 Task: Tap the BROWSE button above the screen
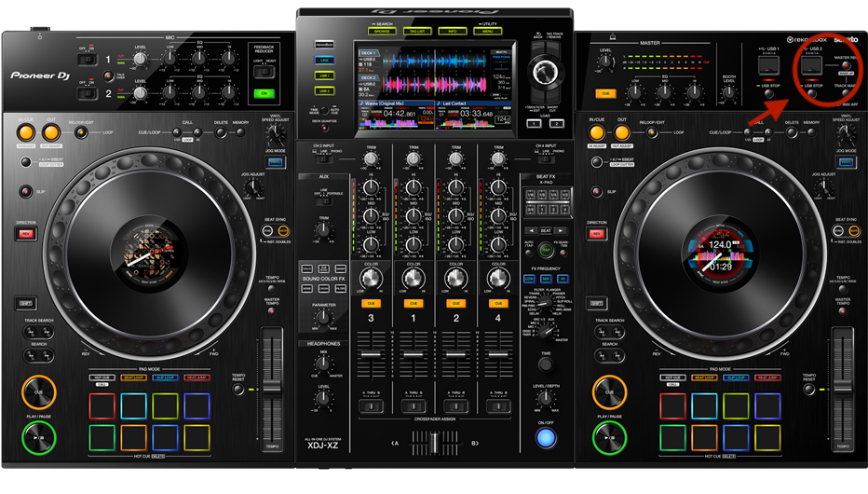coord(383,31)
